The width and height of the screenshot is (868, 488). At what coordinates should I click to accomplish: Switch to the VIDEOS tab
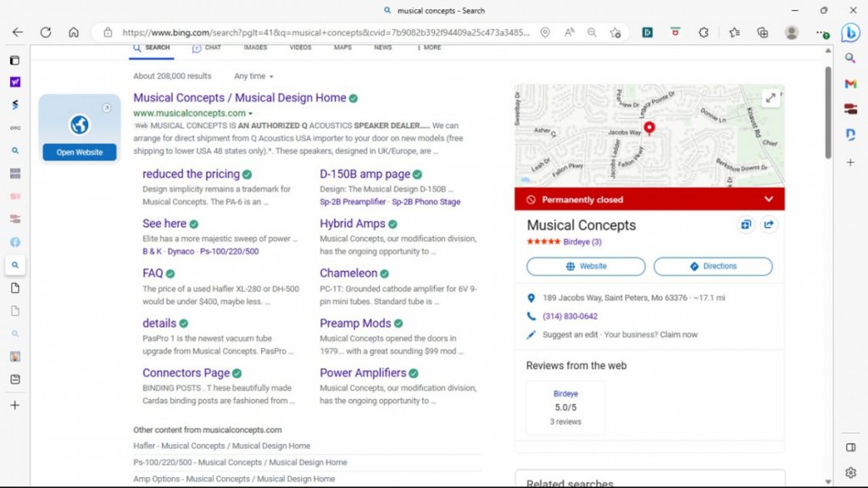[x=301, y=47]
